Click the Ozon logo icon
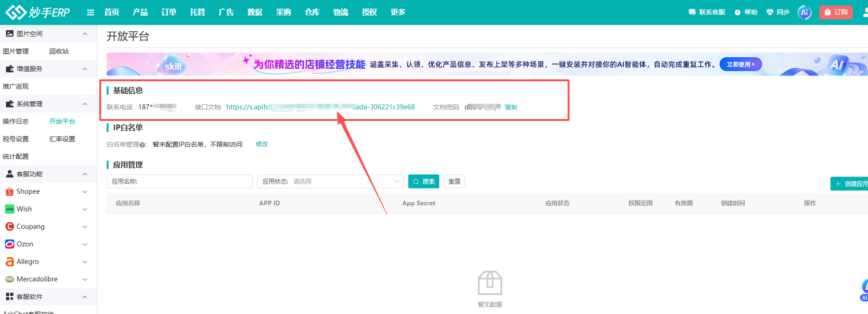 point(10,244)
